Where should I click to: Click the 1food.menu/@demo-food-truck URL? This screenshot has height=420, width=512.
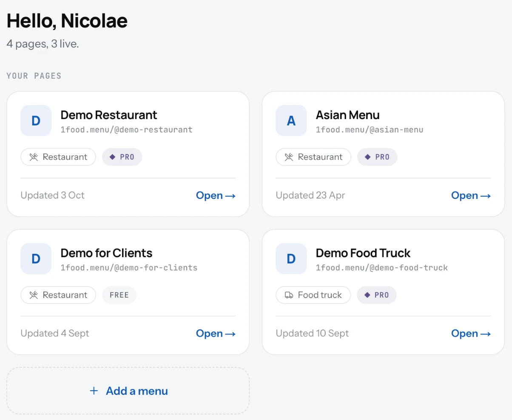(382, 268)
